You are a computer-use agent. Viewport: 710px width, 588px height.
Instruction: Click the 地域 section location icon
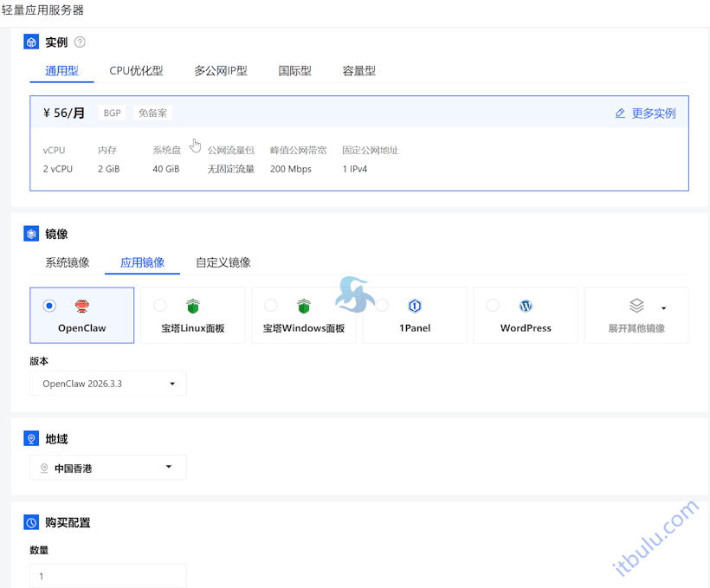(30, 438)
